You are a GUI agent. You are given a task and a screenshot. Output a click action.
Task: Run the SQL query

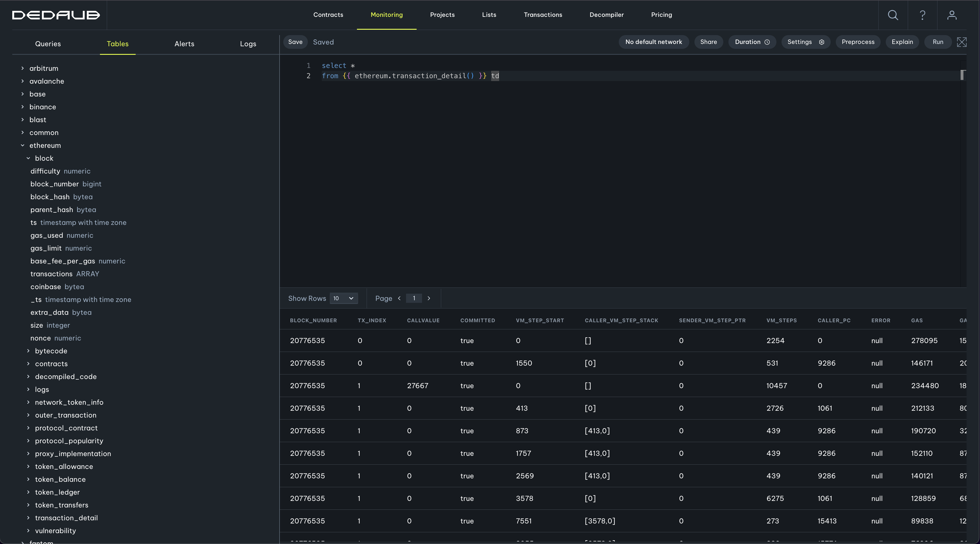pyautogui.click(x=937, y=42)
